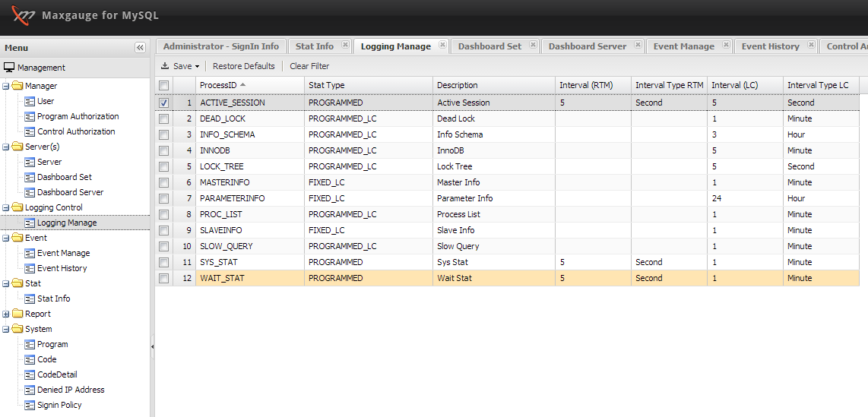Close the Logging Manage tab
This screenshot has width=868, height=417.
tap(442, 45)
